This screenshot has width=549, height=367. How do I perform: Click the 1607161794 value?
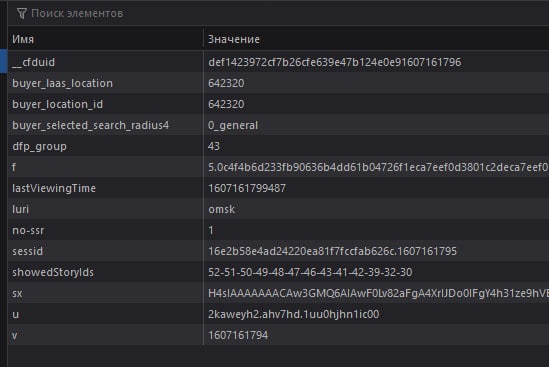[238, 335]
